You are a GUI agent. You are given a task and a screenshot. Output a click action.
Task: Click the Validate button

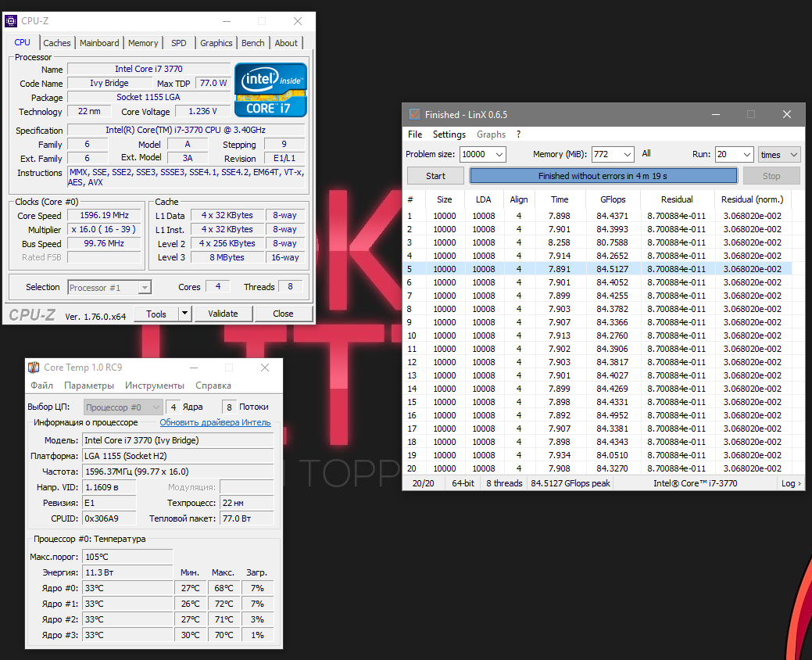[224, 314]
